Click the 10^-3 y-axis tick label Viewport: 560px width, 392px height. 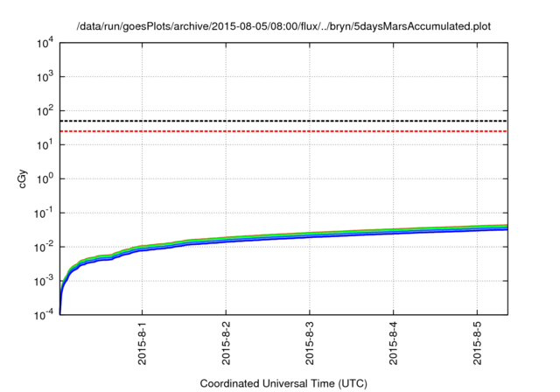click(x=44, y=281)
